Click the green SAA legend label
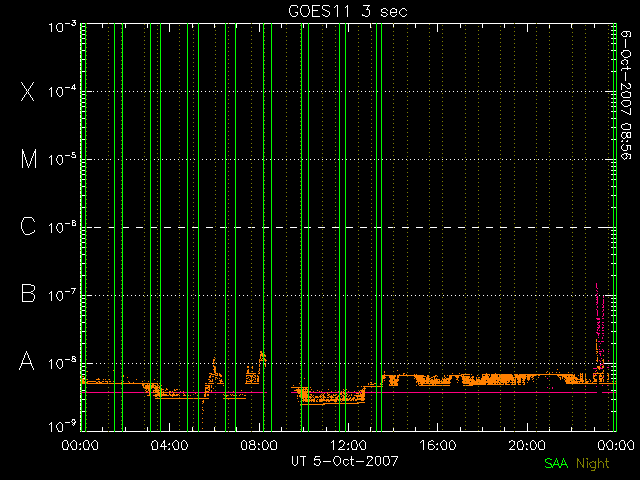 pyautogui.click(x=556, y=463)
